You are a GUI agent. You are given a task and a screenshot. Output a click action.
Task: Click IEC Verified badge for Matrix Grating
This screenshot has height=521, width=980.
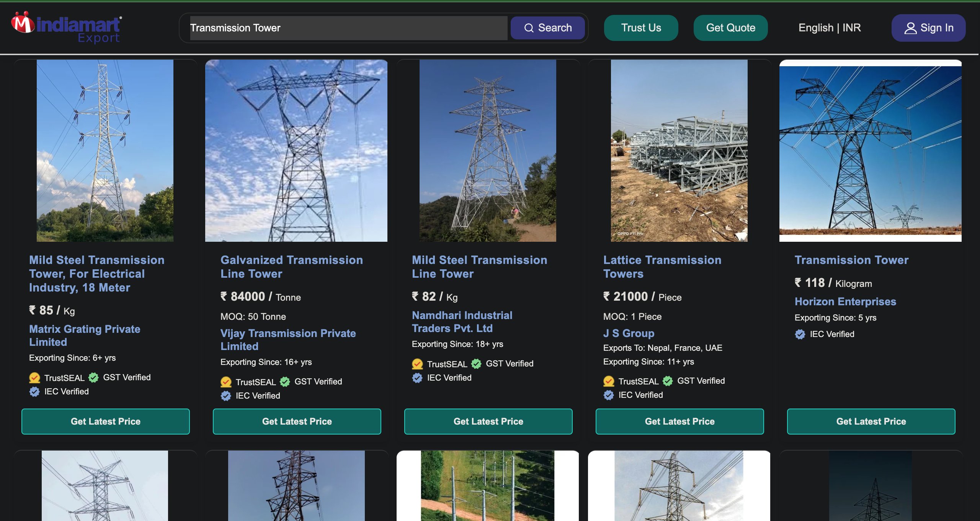point(34,392)
